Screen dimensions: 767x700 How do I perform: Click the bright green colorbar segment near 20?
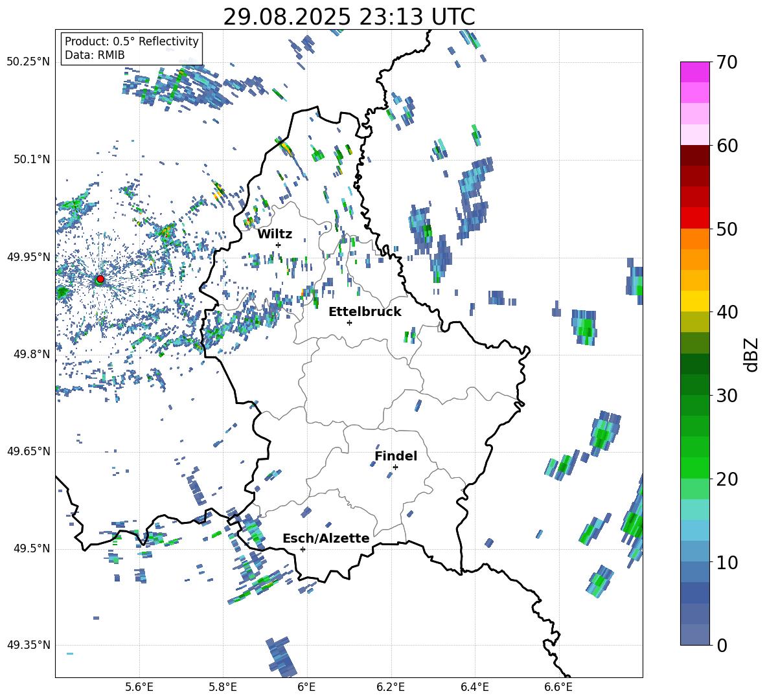694,468
